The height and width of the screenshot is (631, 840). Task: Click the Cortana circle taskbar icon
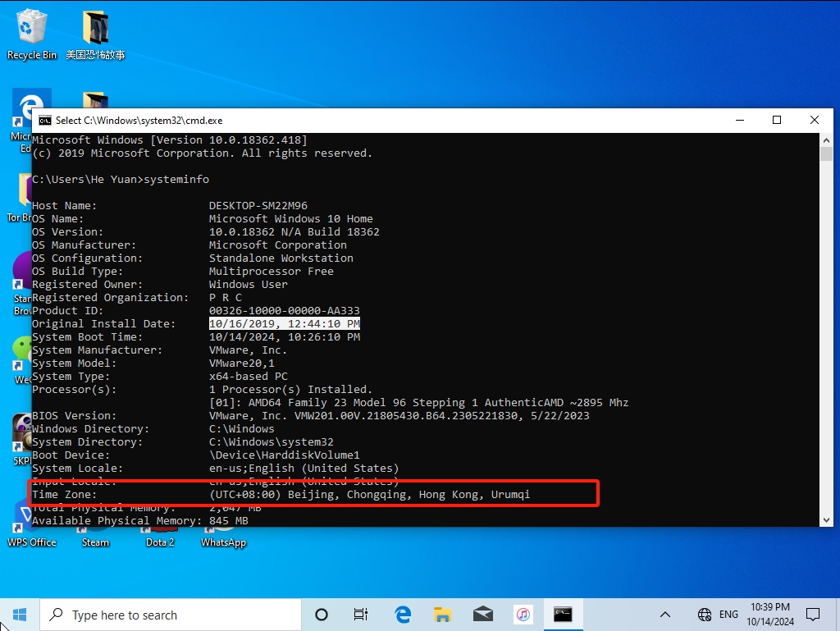pyautogui.click(x=322, y=615)
